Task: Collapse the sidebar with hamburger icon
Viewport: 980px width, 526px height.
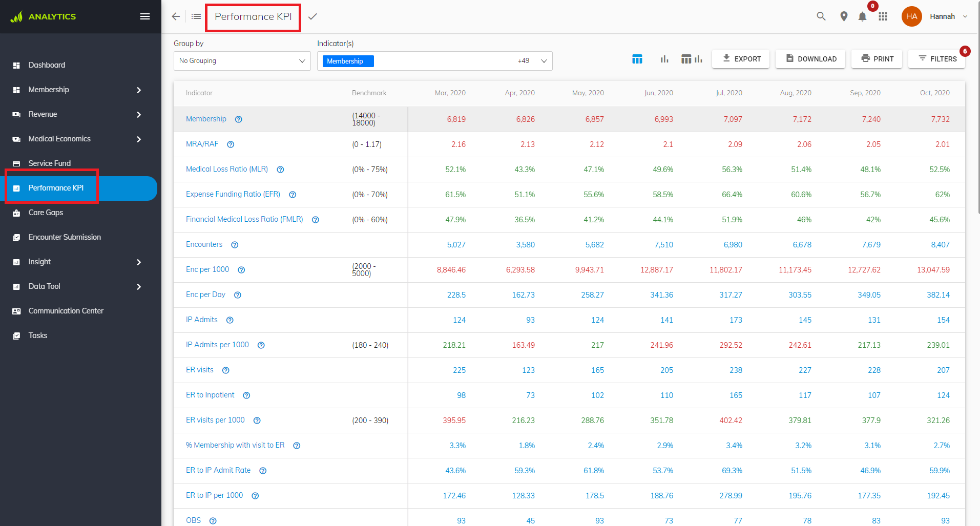Action: point(145,16)
